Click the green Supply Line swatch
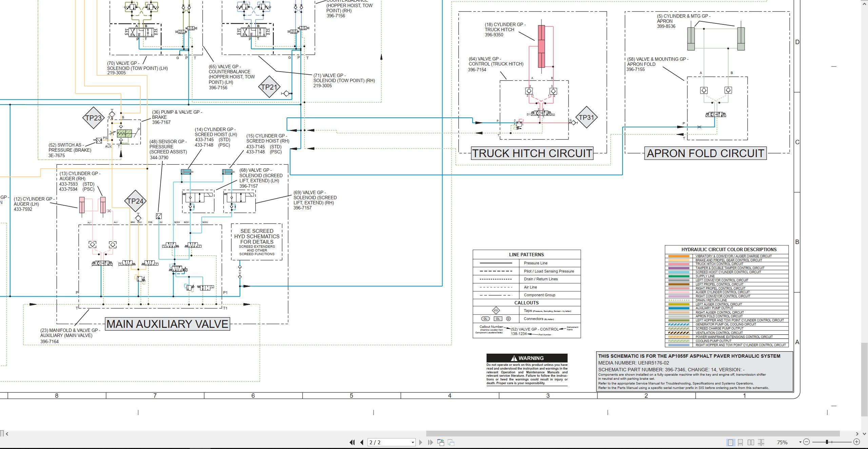 [x=678, y=276]
